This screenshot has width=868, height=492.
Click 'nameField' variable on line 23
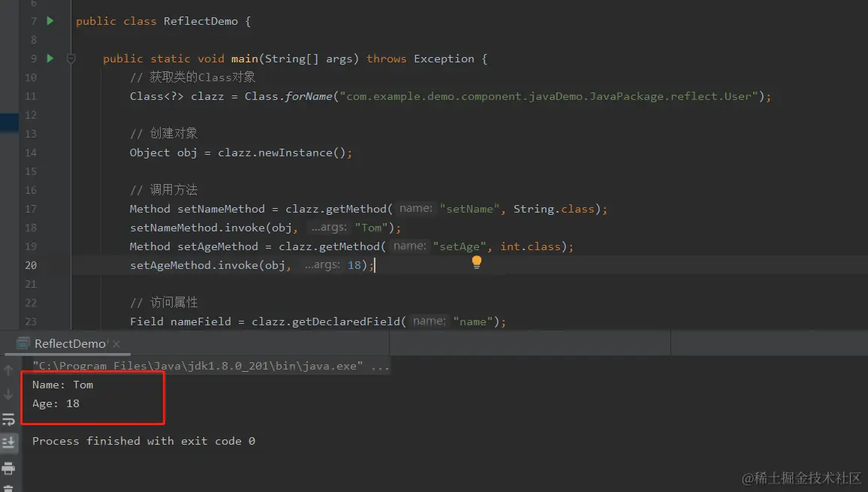(x=200, y=321)
